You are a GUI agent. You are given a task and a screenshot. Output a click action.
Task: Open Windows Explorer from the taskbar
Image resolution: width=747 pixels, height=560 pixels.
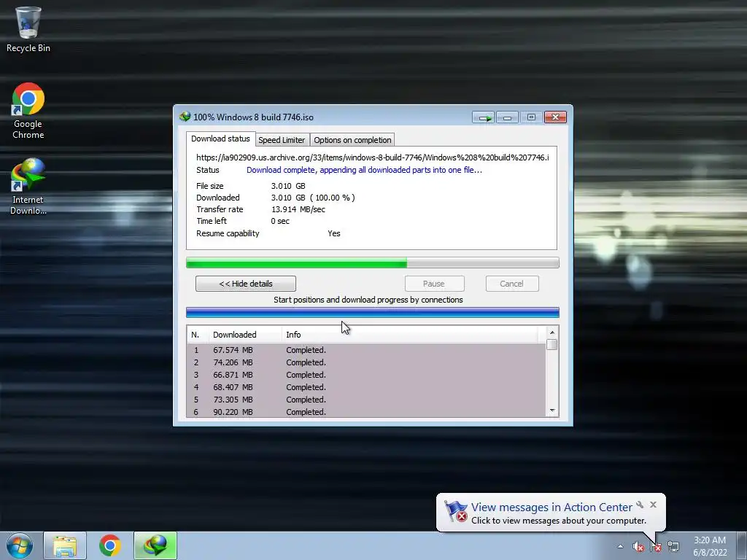click(65, 545)
